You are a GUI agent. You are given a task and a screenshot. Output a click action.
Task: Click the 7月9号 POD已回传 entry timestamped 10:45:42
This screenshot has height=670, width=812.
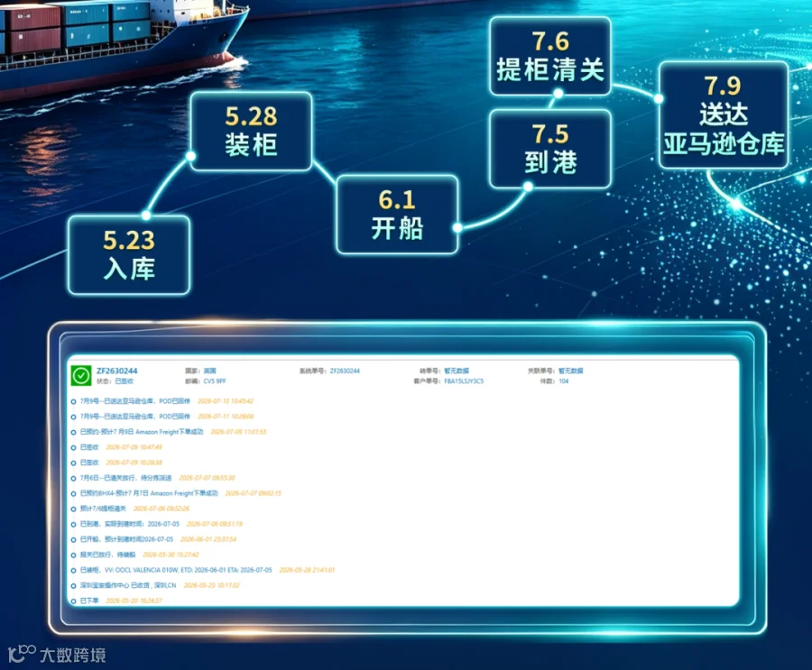[167, 401]
